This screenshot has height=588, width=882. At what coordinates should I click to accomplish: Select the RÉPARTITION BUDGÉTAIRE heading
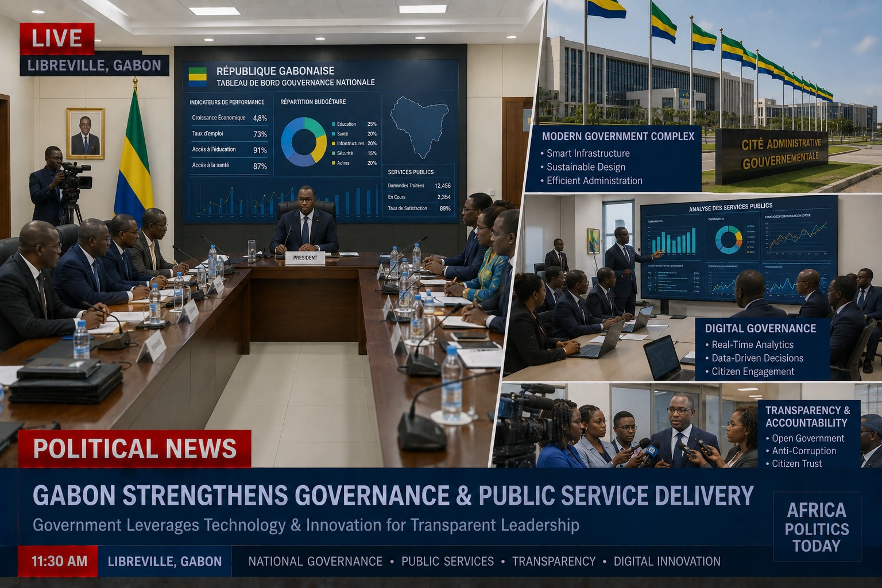point(313,102)
